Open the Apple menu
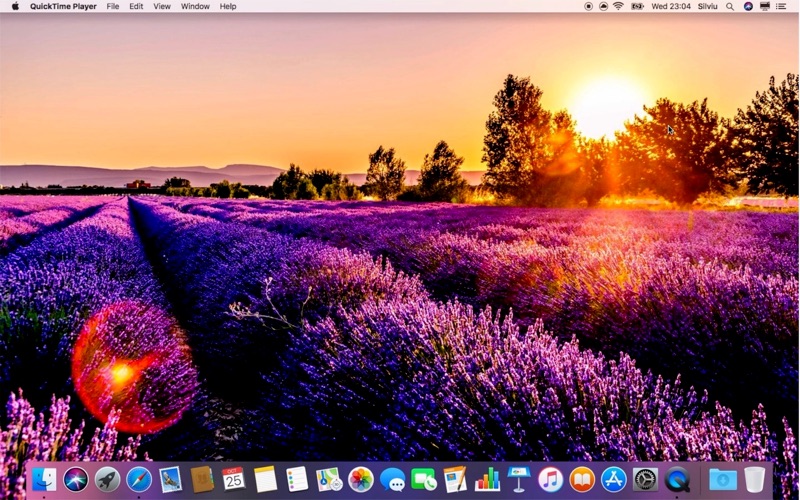800x500 pixels. click(15, 6)
